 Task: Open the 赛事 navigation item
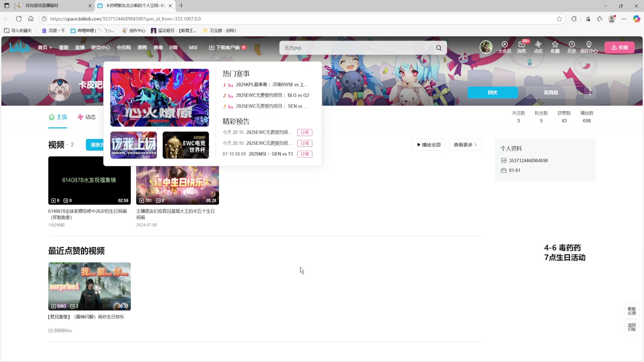click(158, 48)
